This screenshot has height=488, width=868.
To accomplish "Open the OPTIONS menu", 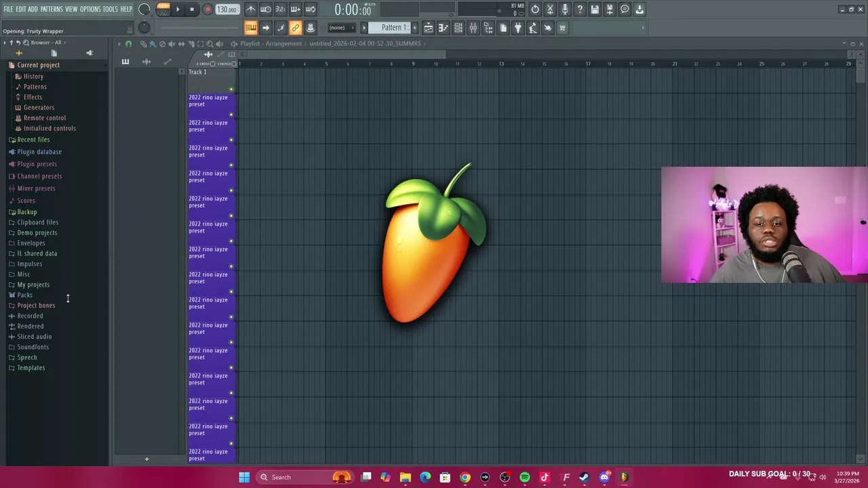I will coord(90,9).
